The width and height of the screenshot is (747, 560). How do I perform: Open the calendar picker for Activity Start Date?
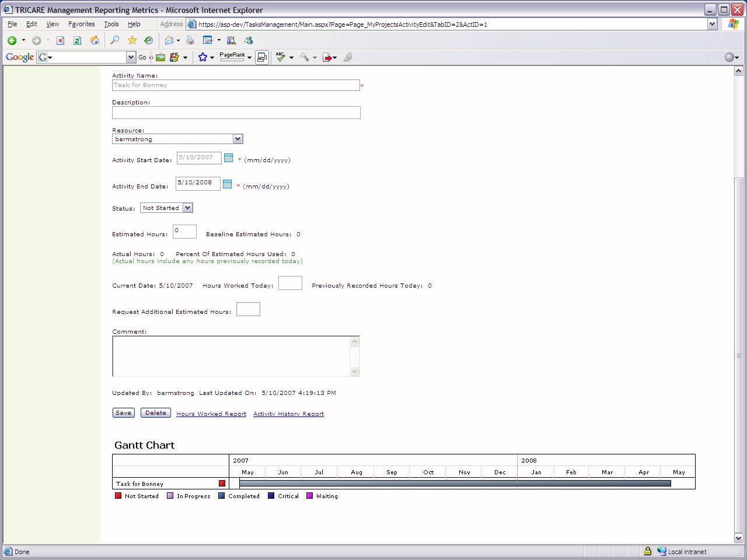229,158
